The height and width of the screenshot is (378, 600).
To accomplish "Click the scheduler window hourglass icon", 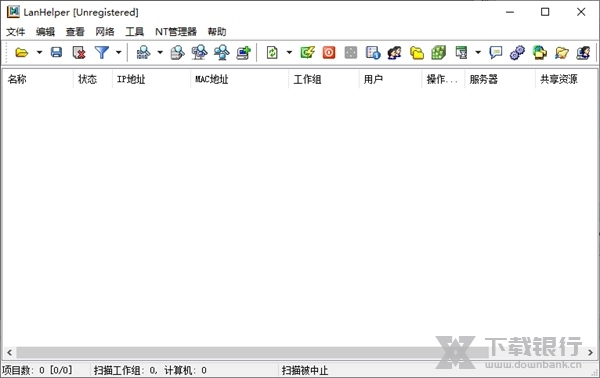I will tap(461, 52).
